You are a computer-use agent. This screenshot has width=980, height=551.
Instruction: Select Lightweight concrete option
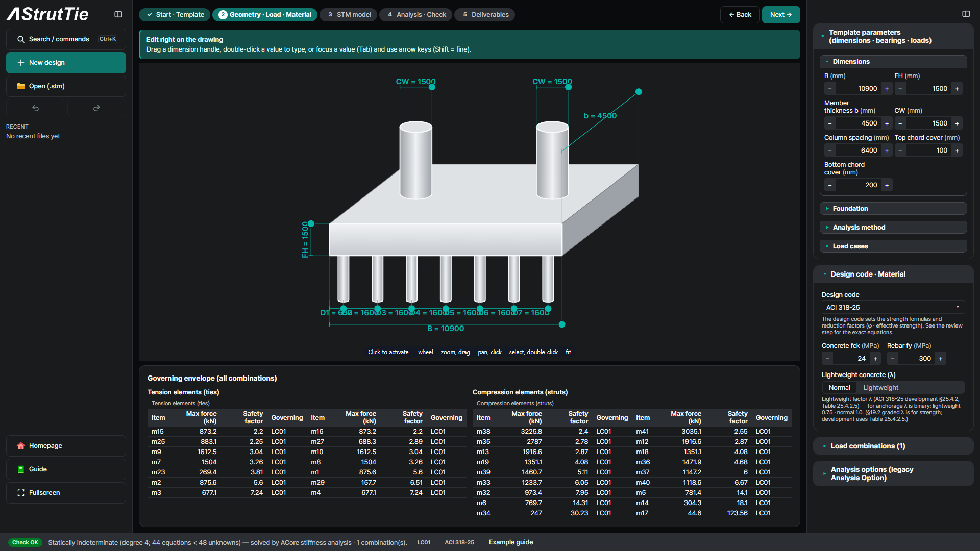(x=880, y=388)
